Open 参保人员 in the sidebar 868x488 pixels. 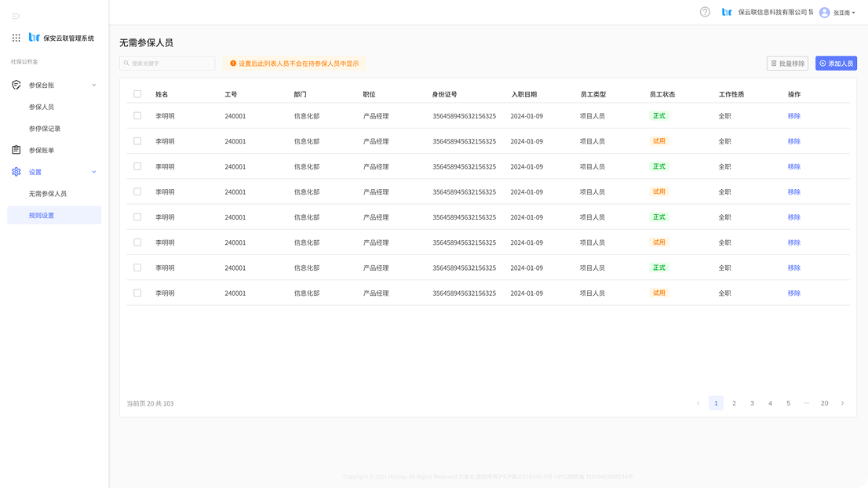pos(42,107)
